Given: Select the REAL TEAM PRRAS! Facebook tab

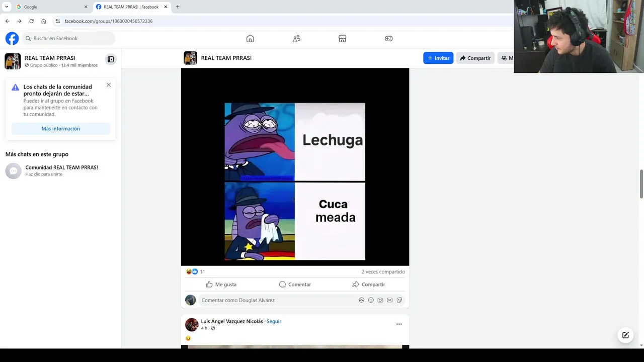Looking at the screenshot, I should click(131, 7).
